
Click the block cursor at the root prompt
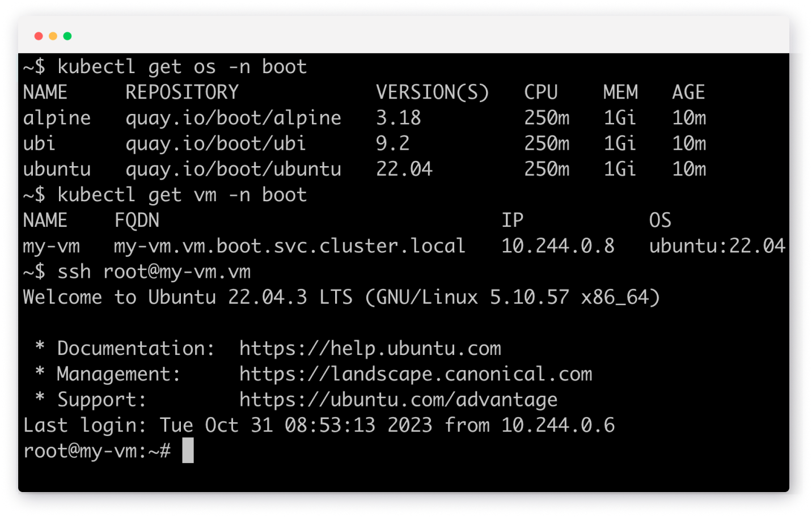(x=188, y=451)
